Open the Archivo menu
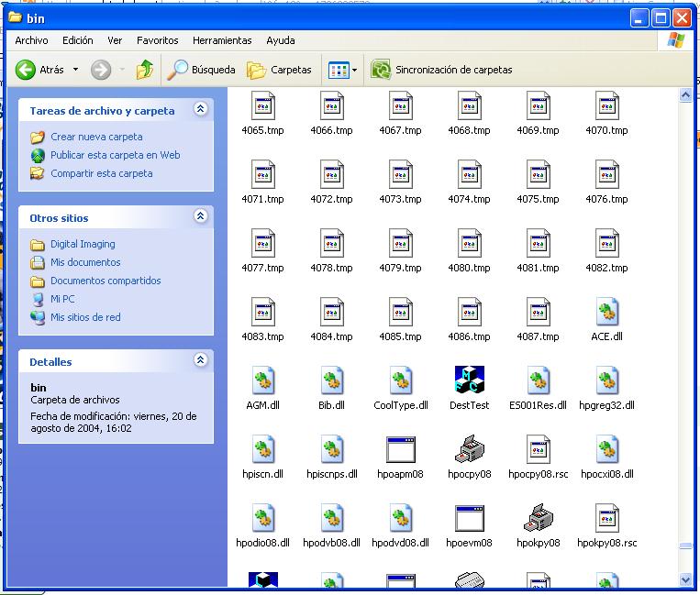Image resolution: width=700 pixels, height=595 pixels. (31, 40)
